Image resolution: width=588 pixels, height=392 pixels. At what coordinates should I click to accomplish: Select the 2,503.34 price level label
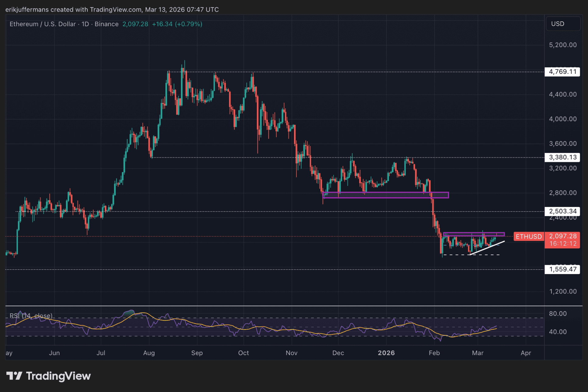[562, 211]
